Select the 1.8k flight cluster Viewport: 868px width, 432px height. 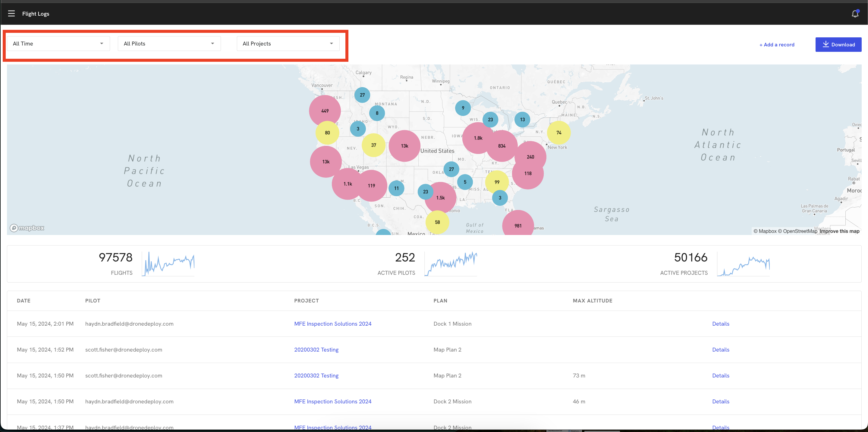click(x=478, y=138)
